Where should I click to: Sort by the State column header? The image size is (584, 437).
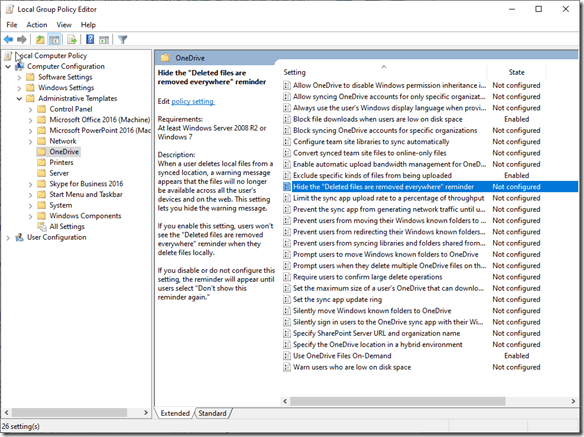[x=516, y=72]
